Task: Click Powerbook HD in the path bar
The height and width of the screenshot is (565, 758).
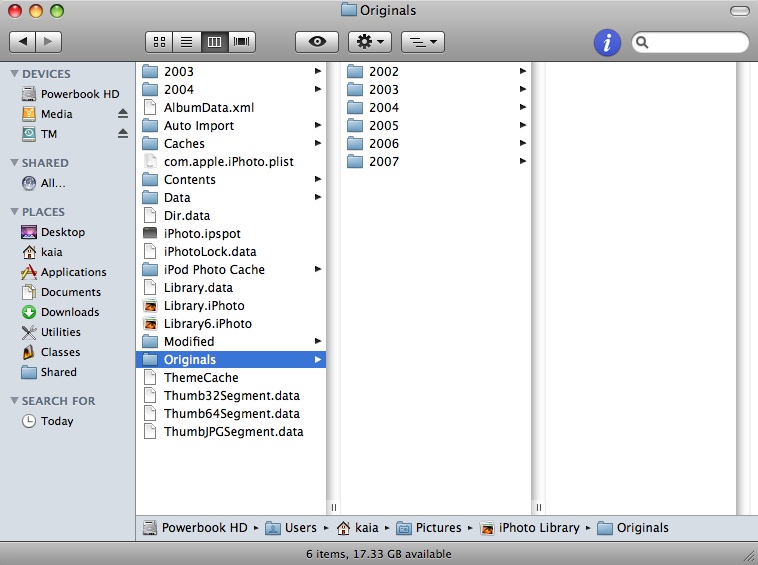Action: pyautogui.click(x=195, y=528)
